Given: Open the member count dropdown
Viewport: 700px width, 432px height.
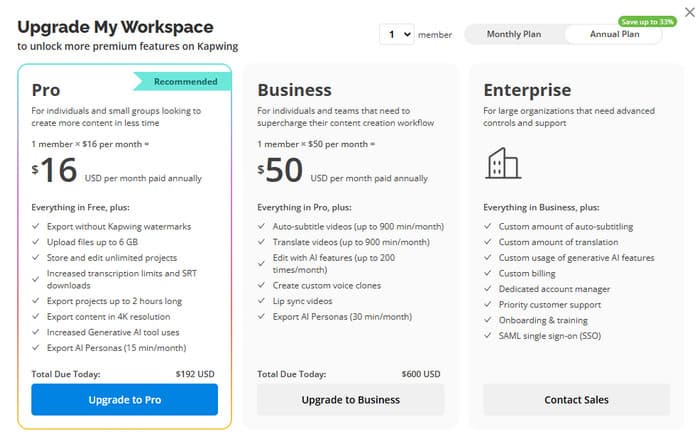Looking at the screenshot, I should tap(397, 34).
